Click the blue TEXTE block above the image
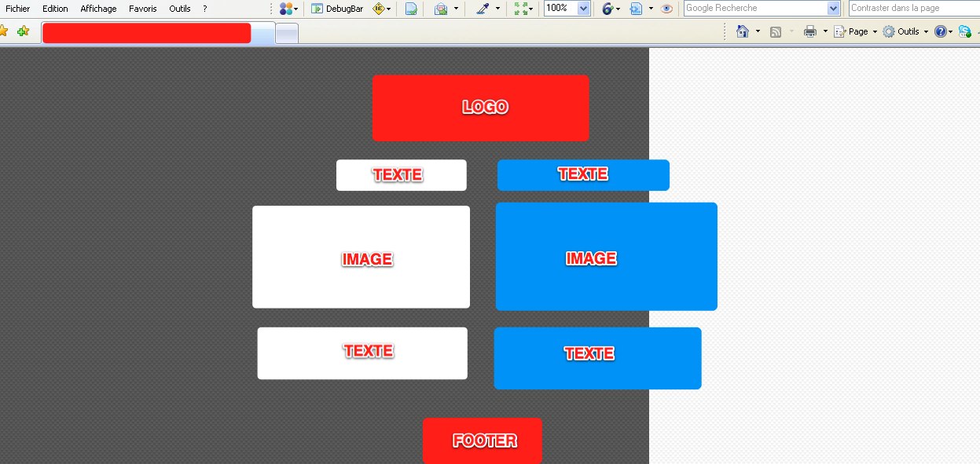 coord(583,175)
